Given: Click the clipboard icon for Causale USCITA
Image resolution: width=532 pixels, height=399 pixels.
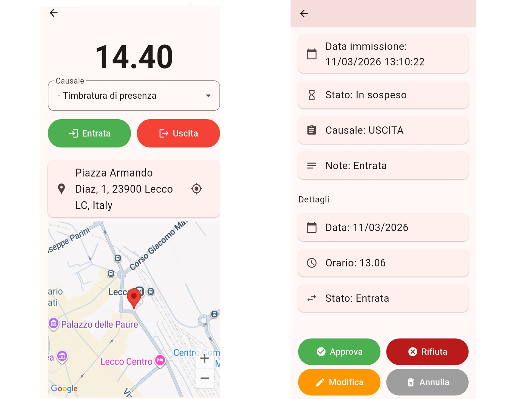Looking at the screenshot, I should 312,130.
